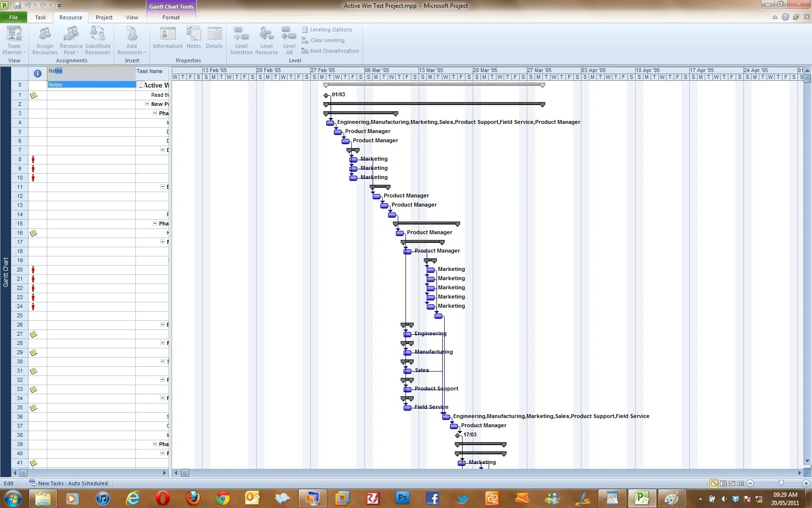
Task: Switch to Resource Sheet view via status bar icon
Action: [740, 483]
